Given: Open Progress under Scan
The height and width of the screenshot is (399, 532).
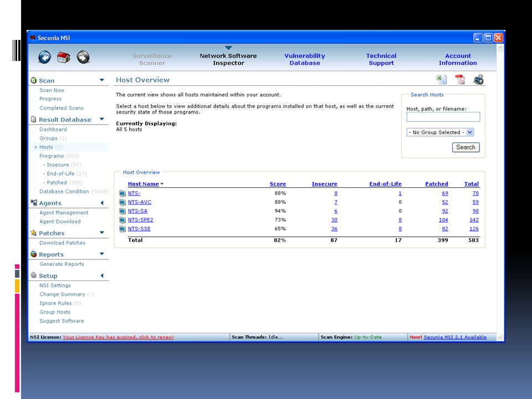Looking at the screenshot, I should 50,99.
